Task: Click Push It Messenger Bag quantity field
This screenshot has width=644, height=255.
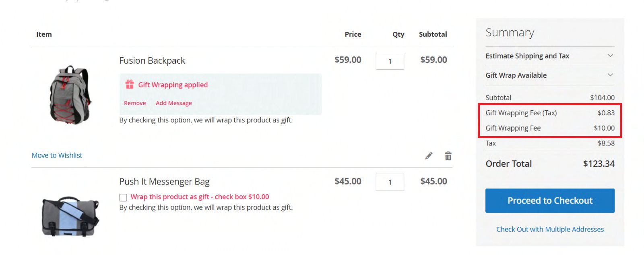Action: (x=390, y=182)
